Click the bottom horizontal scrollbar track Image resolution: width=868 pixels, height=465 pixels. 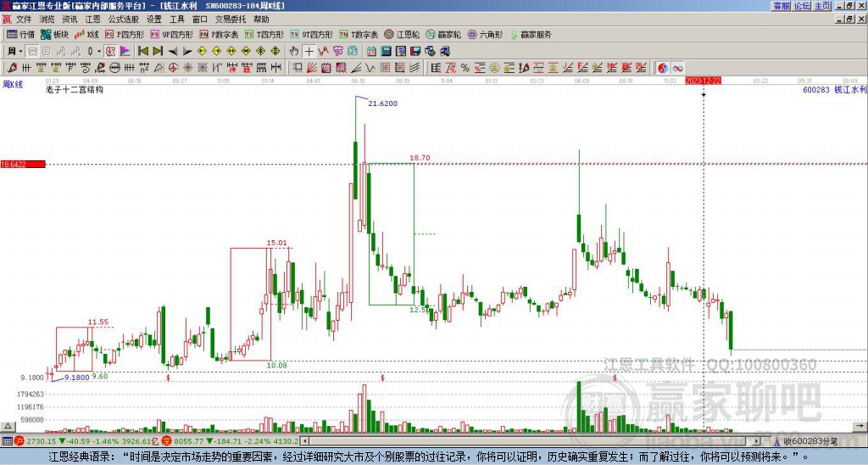click(x=531, y=441)
